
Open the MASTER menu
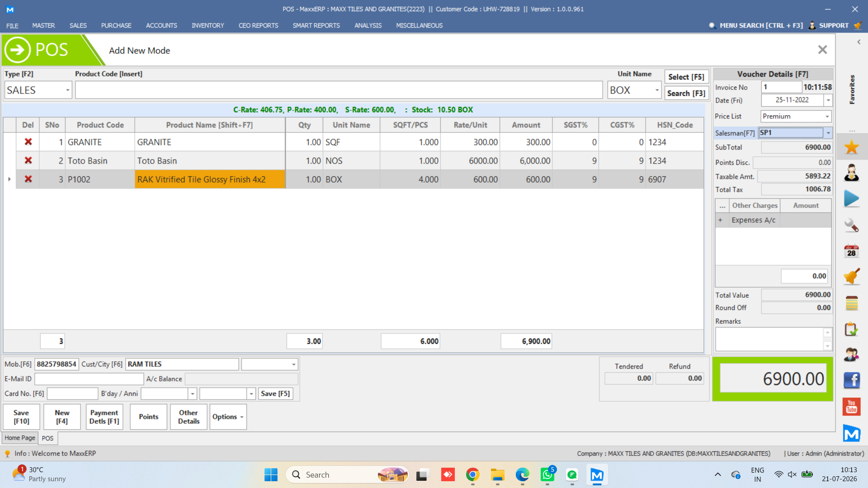[43, 26]
